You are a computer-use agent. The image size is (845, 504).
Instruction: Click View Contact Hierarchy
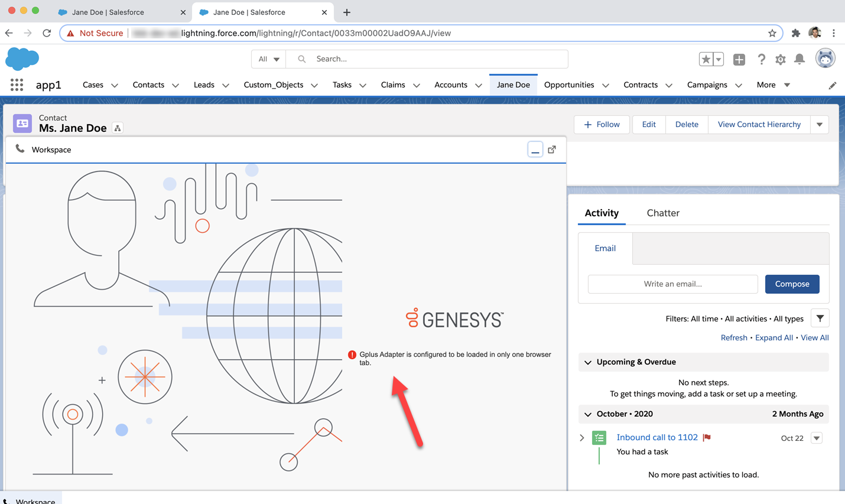pyautogui.click(x=759, y=125)
